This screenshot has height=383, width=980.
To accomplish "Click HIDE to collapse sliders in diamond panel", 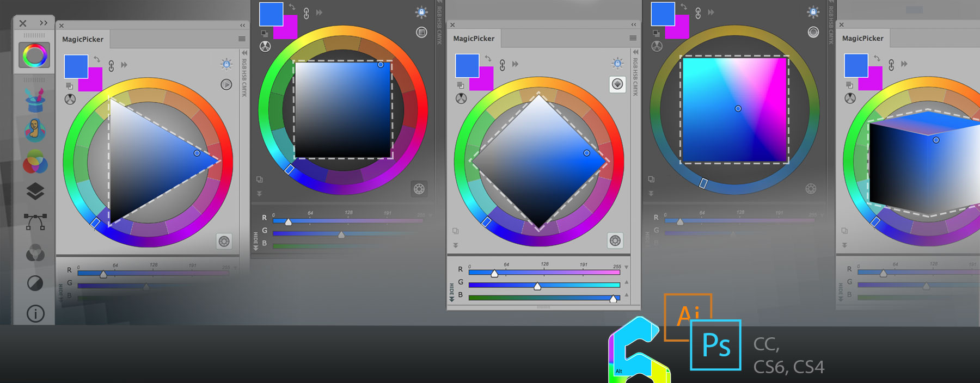I will pyautogui.click(x=451, y=292).
